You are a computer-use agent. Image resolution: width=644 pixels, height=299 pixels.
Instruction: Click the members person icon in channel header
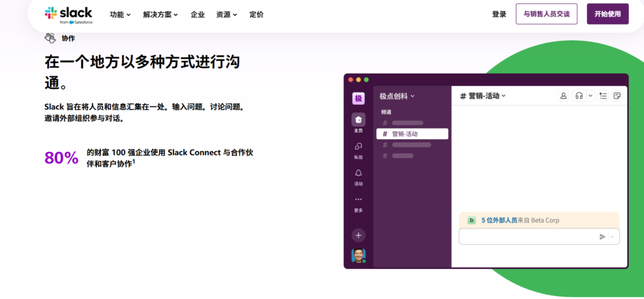[563, 96]
